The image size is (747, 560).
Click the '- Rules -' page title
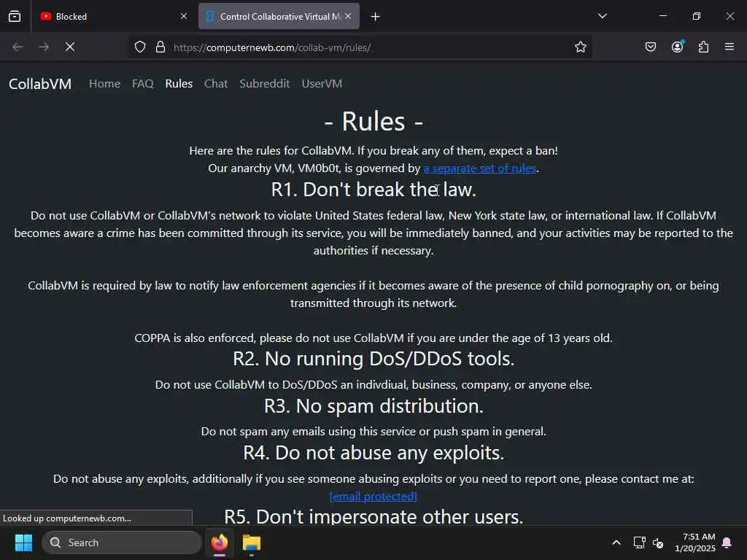point(373,122)
